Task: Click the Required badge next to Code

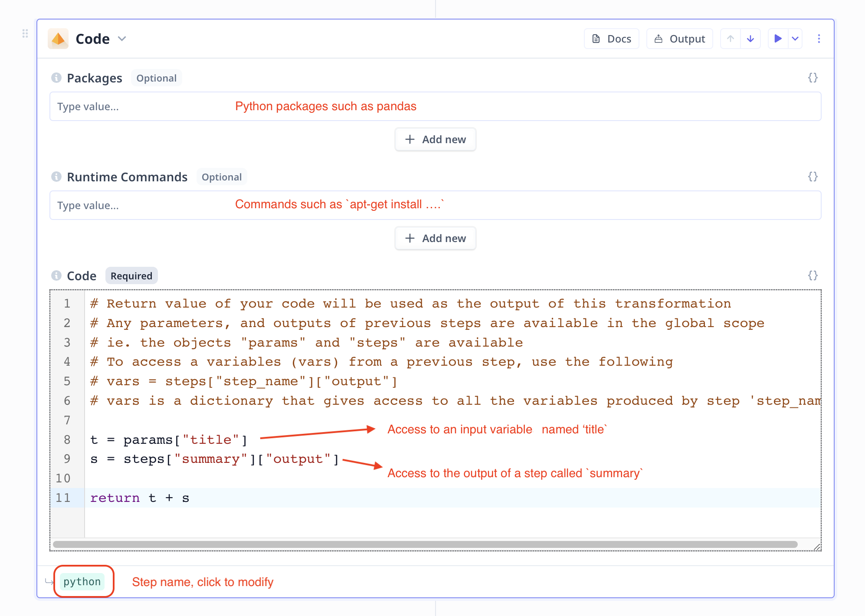Action: (131, 276)
